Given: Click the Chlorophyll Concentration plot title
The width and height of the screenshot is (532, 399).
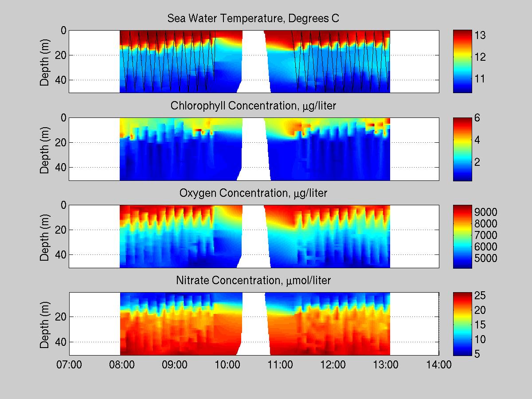Looking at the screenshot, I should [x=253, y=106].
